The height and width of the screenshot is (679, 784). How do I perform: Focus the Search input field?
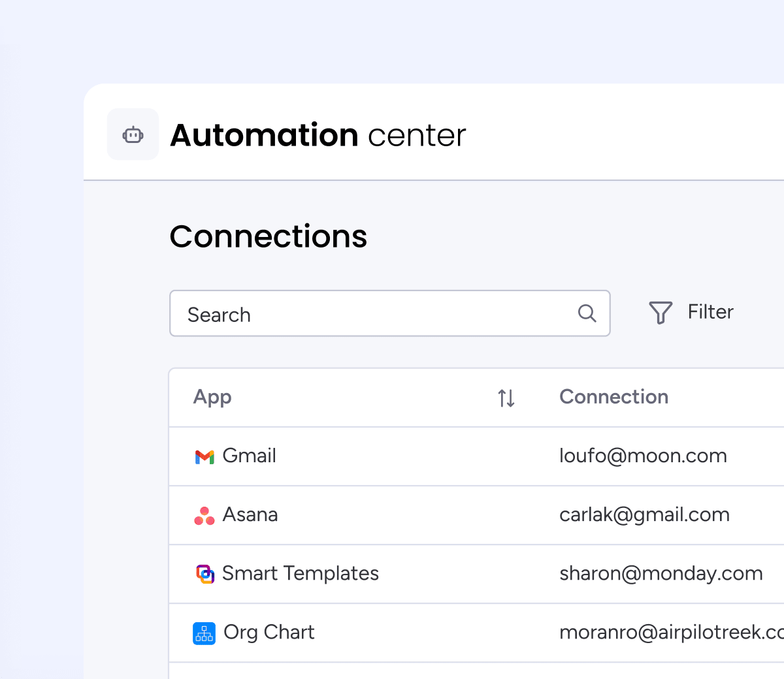[x=390, y=313]
